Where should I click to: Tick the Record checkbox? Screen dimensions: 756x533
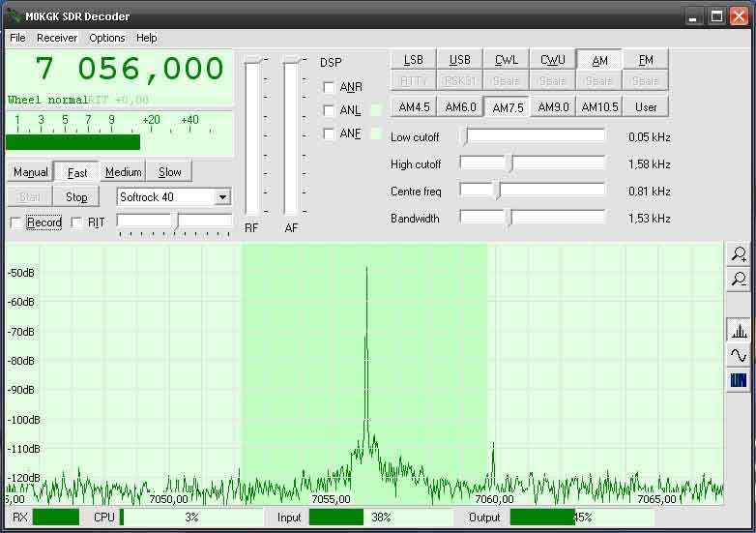tap(15, 222)
